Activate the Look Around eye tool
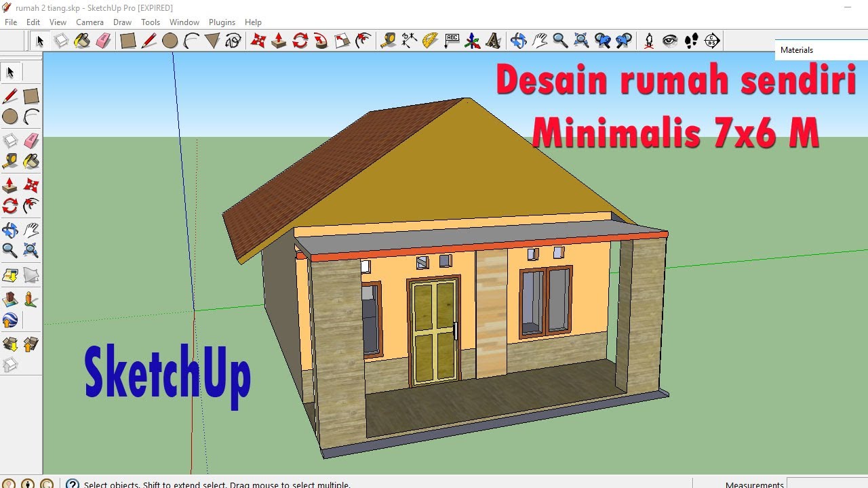The image size is (868, 488). [x=670, y=41]
